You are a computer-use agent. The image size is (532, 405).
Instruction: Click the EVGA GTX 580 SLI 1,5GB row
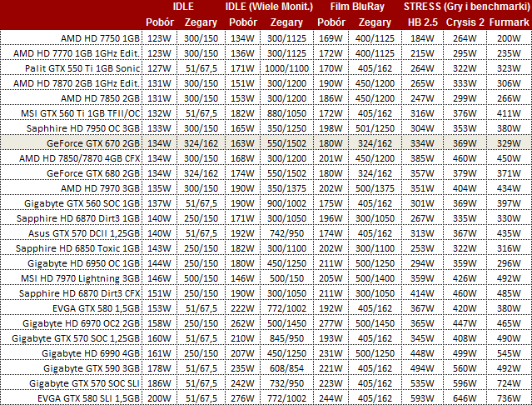point(83,398)
